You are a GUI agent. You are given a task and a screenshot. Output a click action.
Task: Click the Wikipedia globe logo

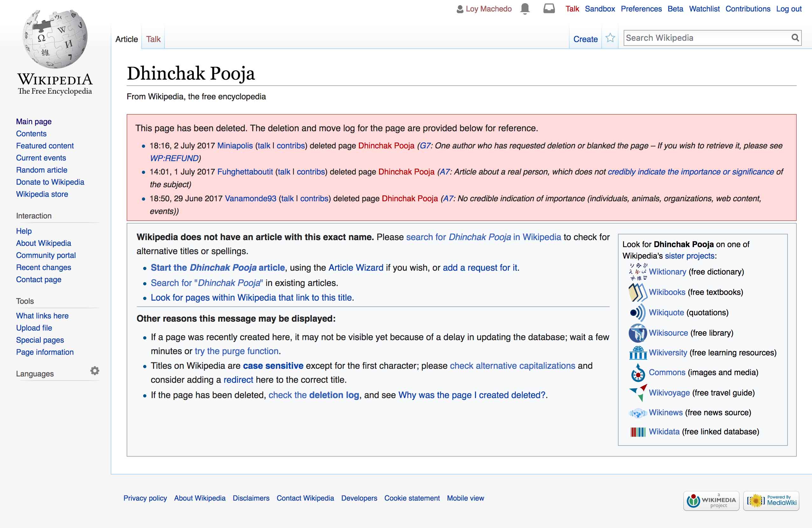[55, 39]
